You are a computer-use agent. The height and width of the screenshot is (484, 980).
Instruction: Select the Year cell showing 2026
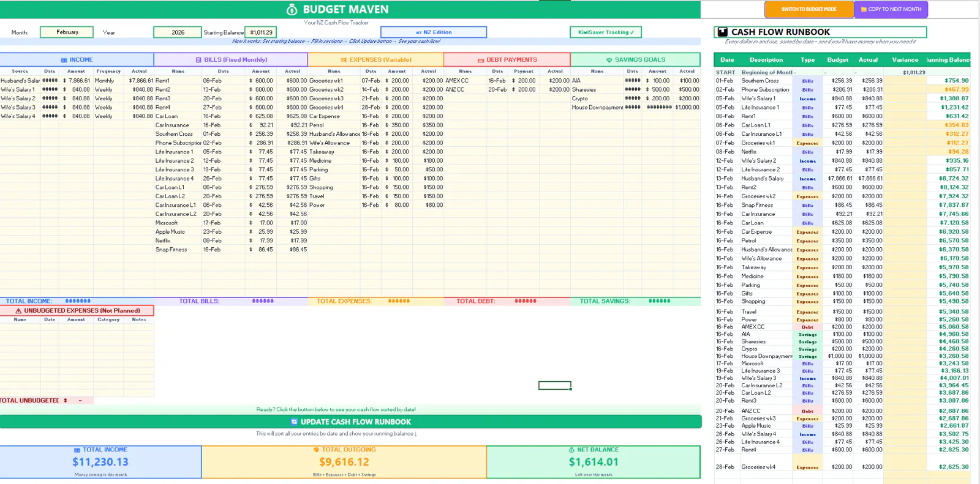coord(178,32)
